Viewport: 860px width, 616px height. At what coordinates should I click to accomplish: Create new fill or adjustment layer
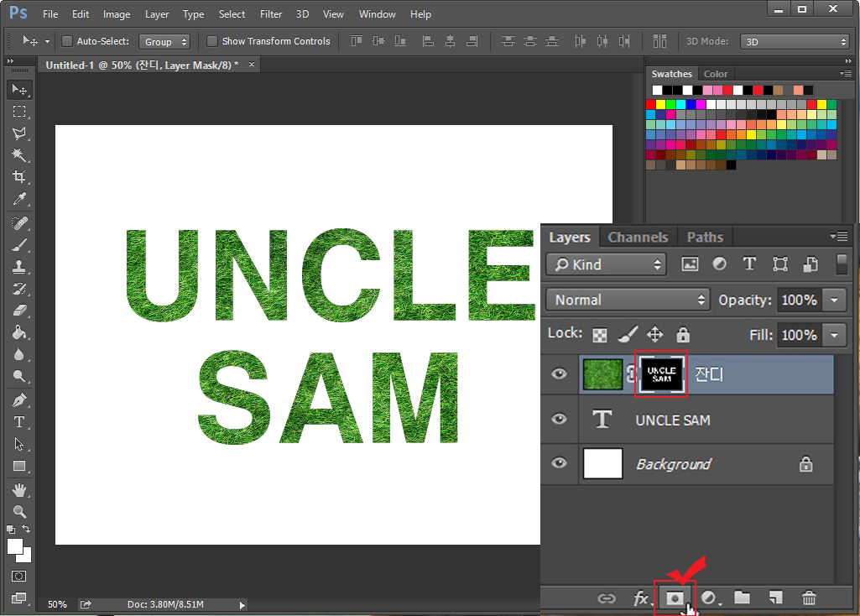click(x=710, y=598)
